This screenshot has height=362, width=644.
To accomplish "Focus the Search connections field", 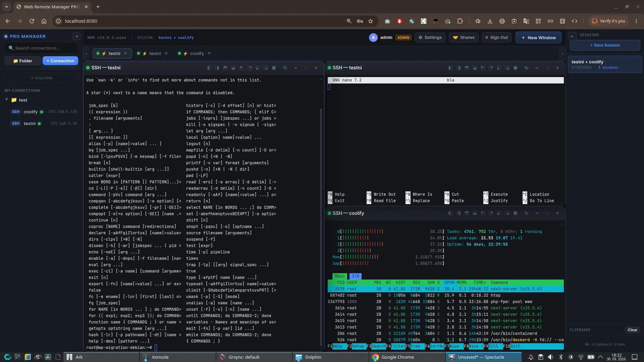I will click(x=41, y=48).
